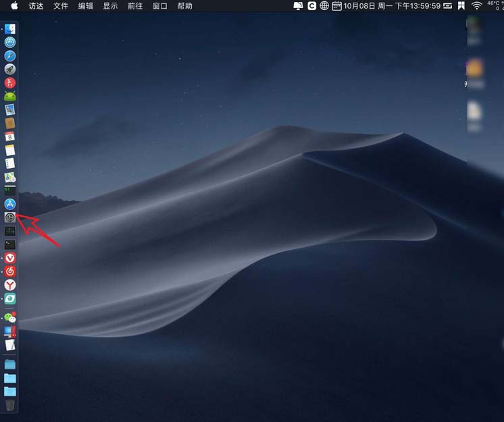This screenshot has width=504, height=422.
Task: Open the Apple menu
Action: point(14,6)
